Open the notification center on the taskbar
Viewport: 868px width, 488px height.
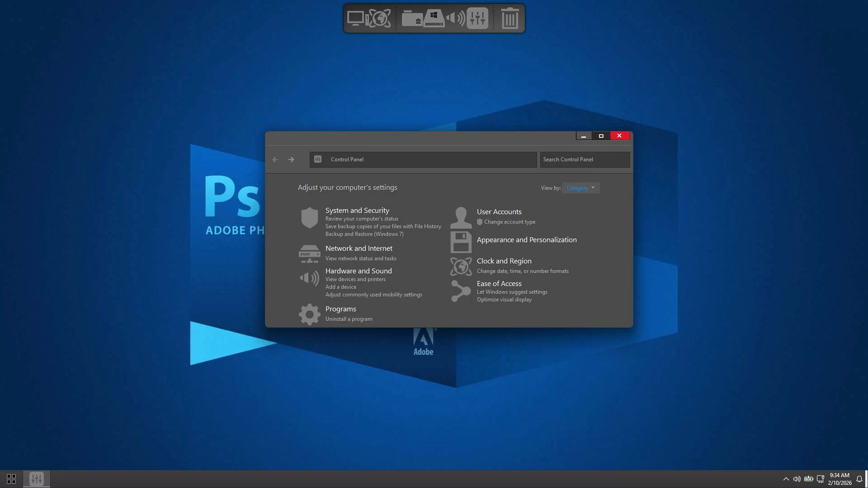859,479
